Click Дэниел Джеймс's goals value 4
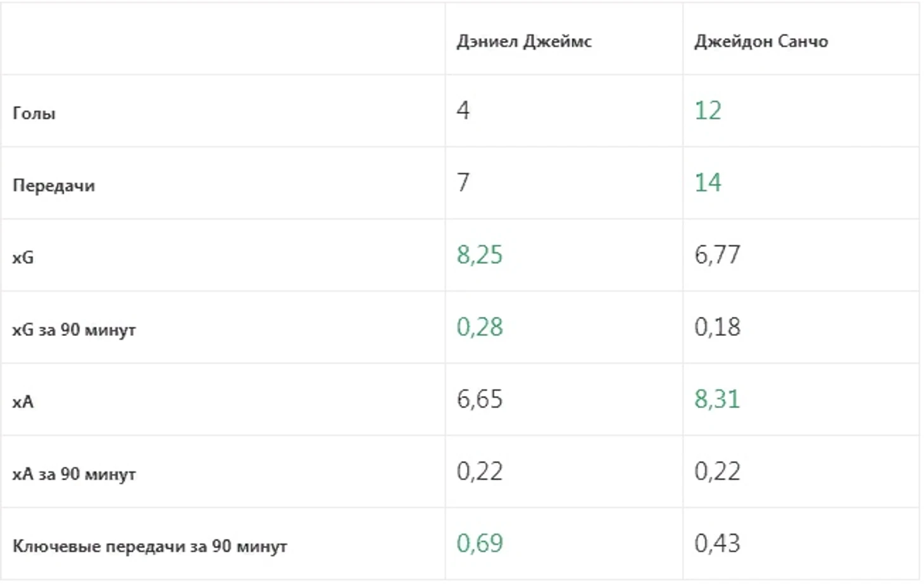Screen dimensions: 924x584 pyautogui.click(x=463, y=111)
